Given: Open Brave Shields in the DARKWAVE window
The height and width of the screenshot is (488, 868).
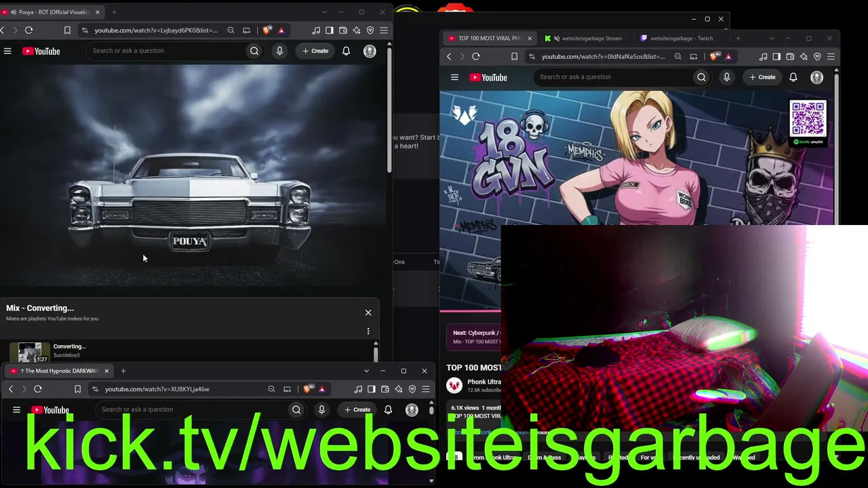Looking at the screenshot, I should (308, 389).
